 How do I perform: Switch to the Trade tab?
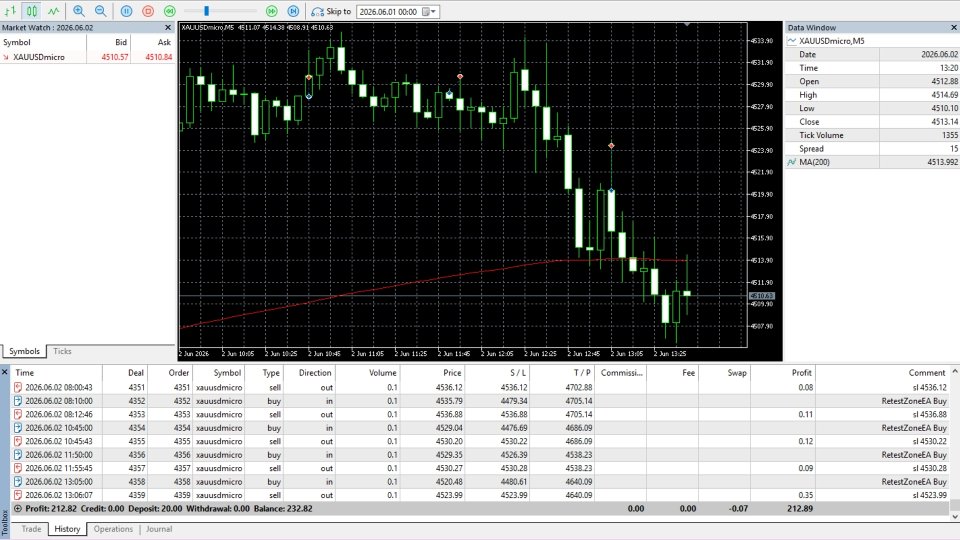[31, 529]
